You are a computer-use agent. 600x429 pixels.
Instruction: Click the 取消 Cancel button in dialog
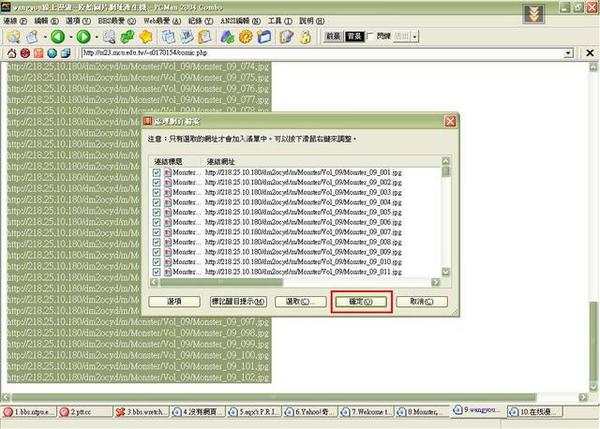coord(422,302)
